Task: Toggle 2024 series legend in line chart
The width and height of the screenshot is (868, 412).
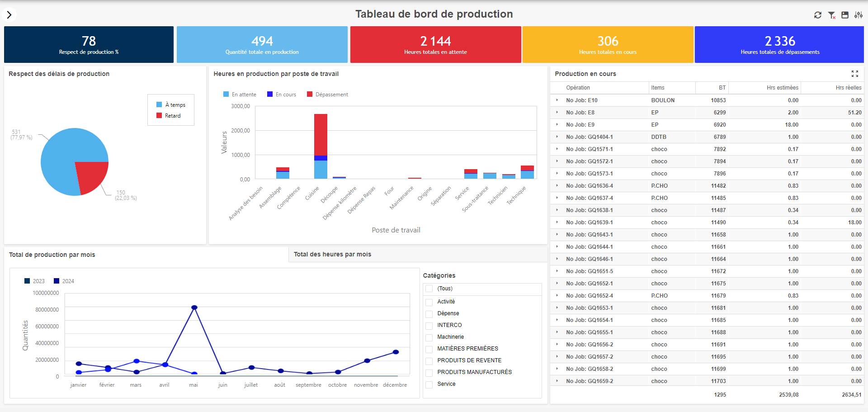Action: tap(57, 281)
